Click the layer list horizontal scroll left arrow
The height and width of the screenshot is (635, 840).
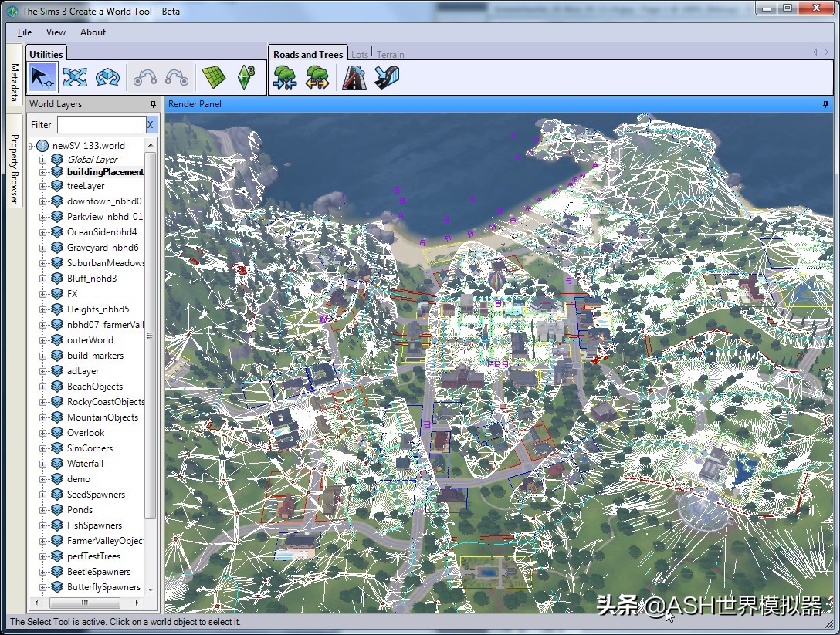click(36, 603)
